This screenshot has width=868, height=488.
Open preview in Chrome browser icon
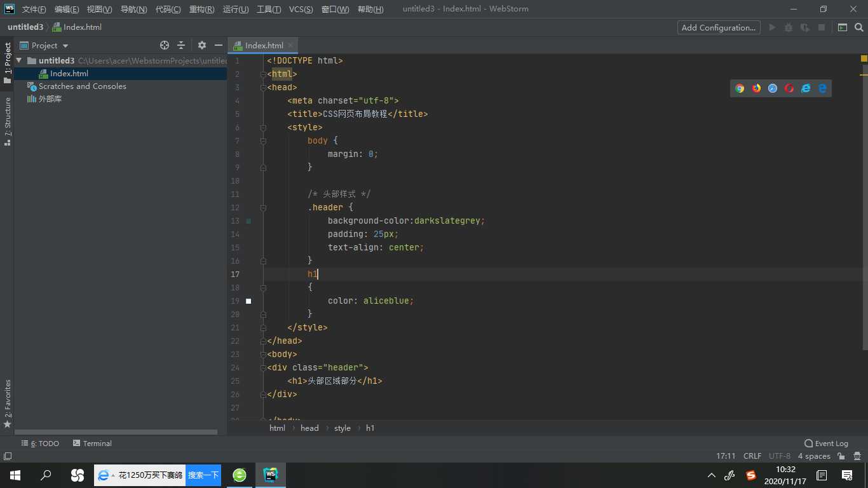(740, 88)
